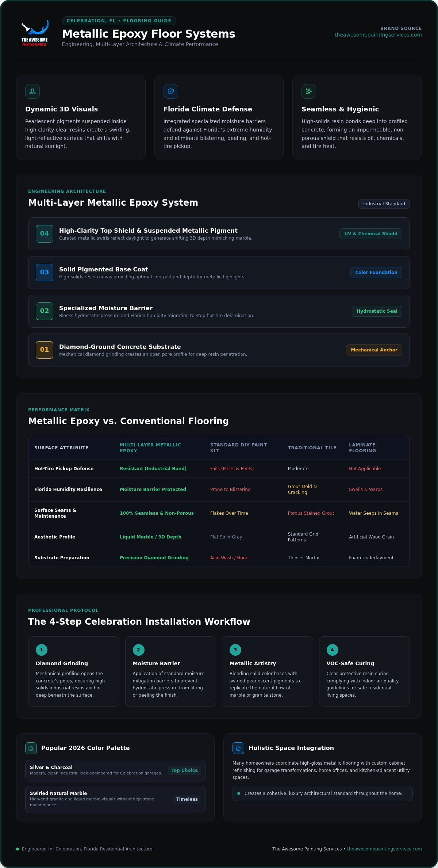Click the layer 02 number badge
Viewport: 438px width, 868px height.
(45, 311)
